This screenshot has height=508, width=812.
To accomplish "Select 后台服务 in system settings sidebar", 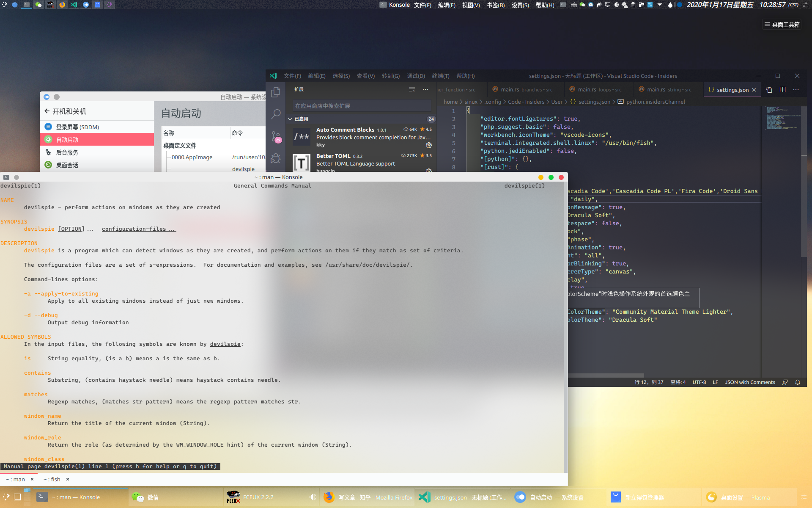I will coord(67,152).
